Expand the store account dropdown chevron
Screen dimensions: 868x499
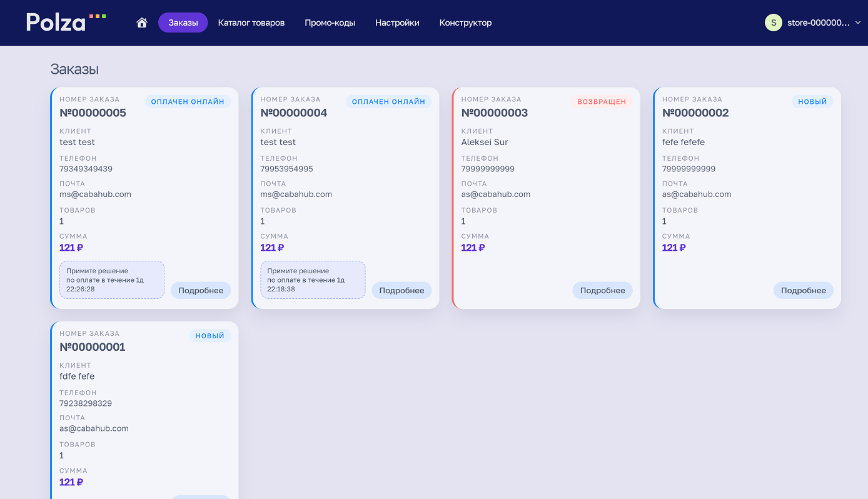click(x=857, y=23)
